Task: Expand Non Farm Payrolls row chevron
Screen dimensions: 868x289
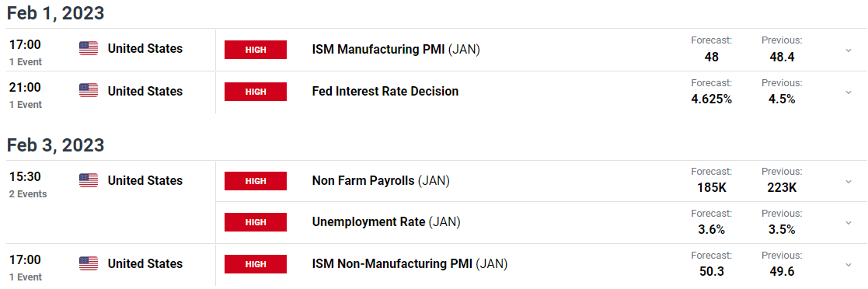Action: [848, 182]
